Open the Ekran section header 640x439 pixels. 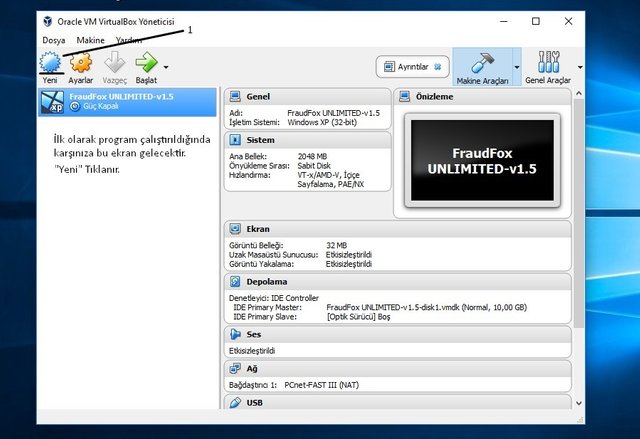398,229
